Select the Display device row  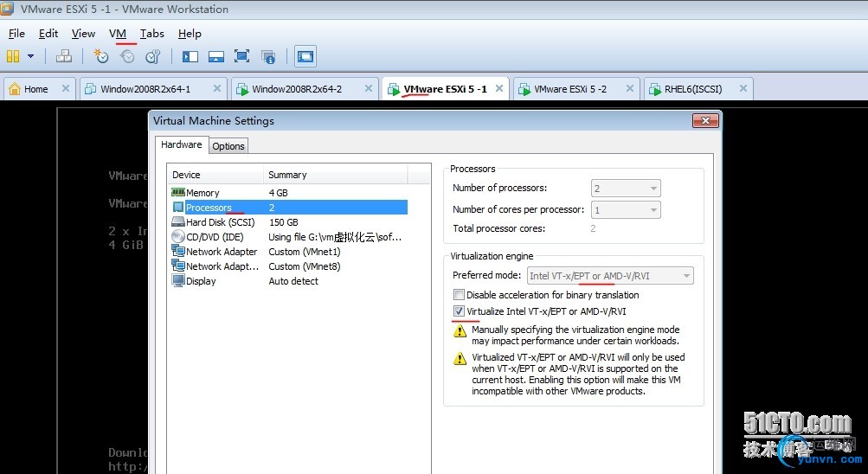(x=288, y=281)
